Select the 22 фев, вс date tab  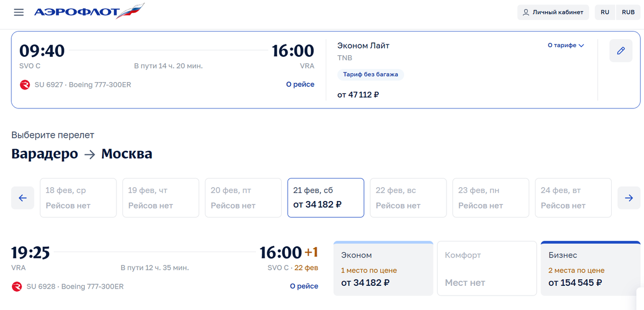pos(408,198)
